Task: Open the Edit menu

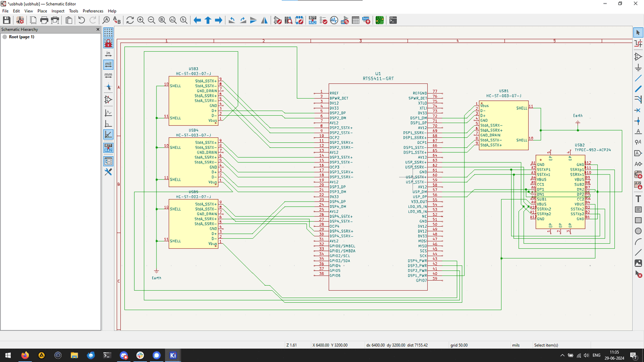Action: [x=17, y=11]
